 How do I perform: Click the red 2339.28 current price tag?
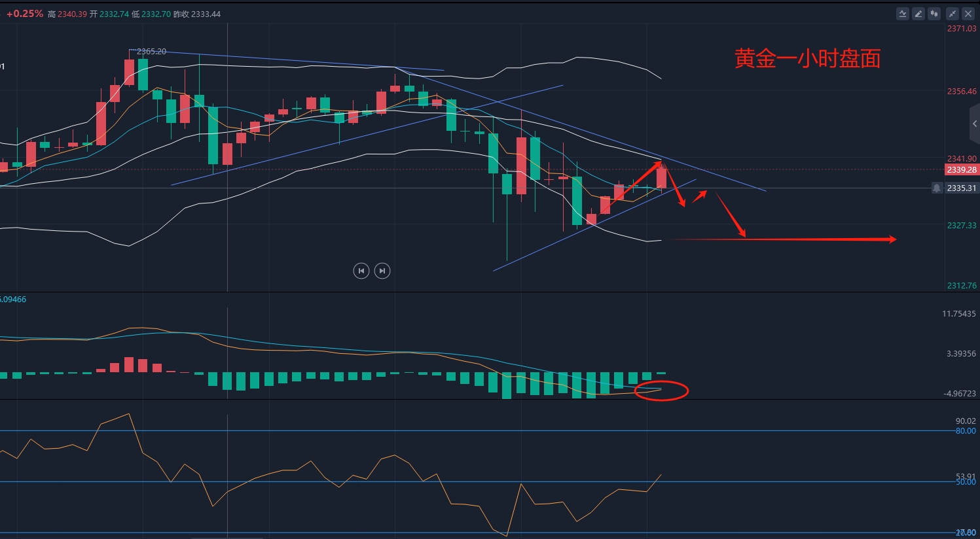[961, 170]
